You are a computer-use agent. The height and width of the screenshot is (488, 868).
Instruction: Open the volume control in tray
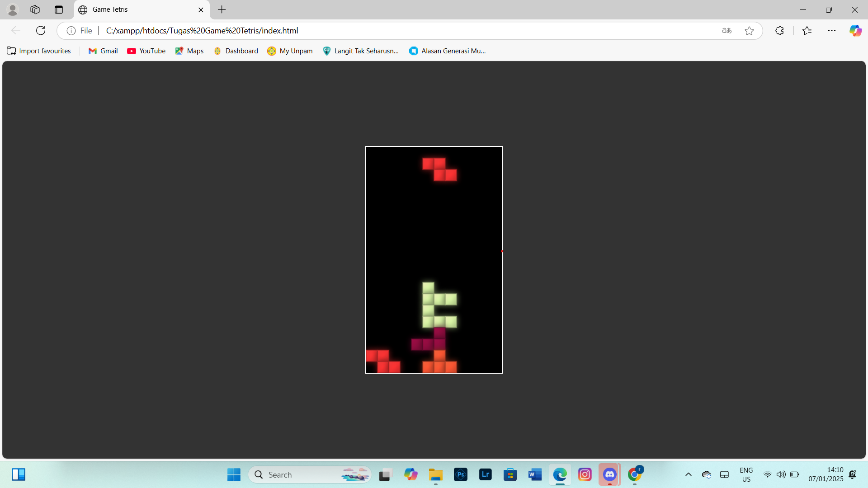781,474
